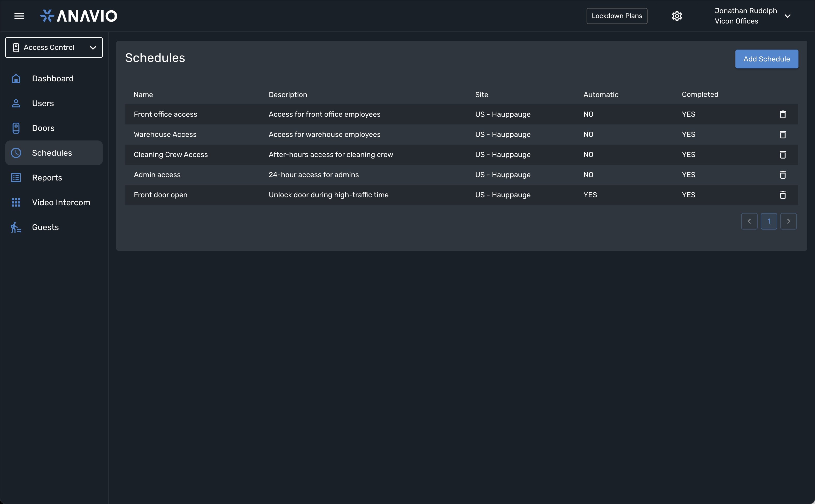The image size is (815, 504).
Task: Click the Video Intercom sidebar icon
Action: coord(16,202)
